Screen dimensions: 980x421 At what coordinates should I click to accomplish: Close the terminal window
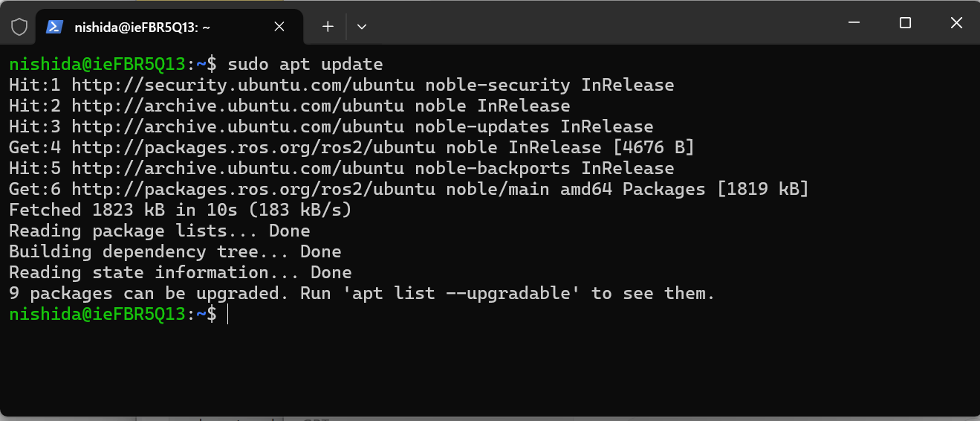pos(956,23)
